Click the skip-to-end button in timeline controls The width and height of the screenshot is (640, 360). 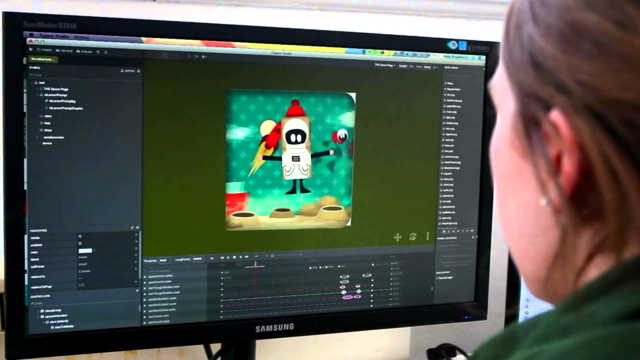pos(247,257)
